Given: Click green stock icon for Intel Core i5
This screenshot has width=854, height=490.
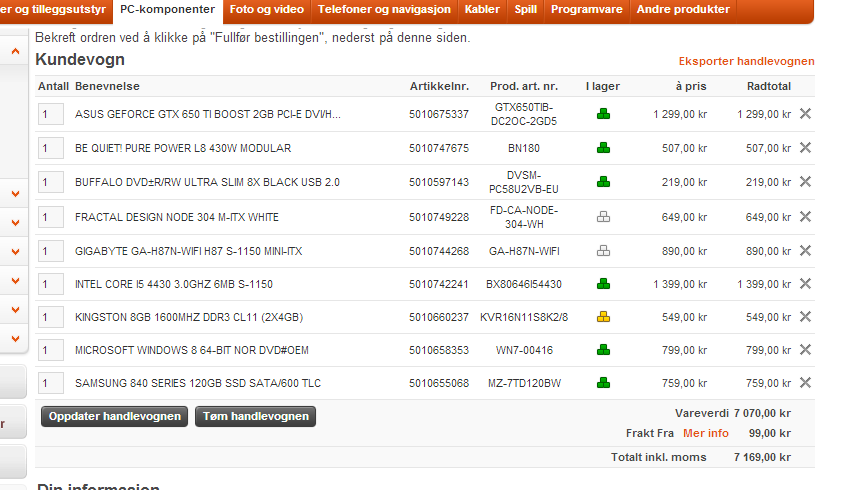Looking at the screenshot, I should tap(603, 284).
